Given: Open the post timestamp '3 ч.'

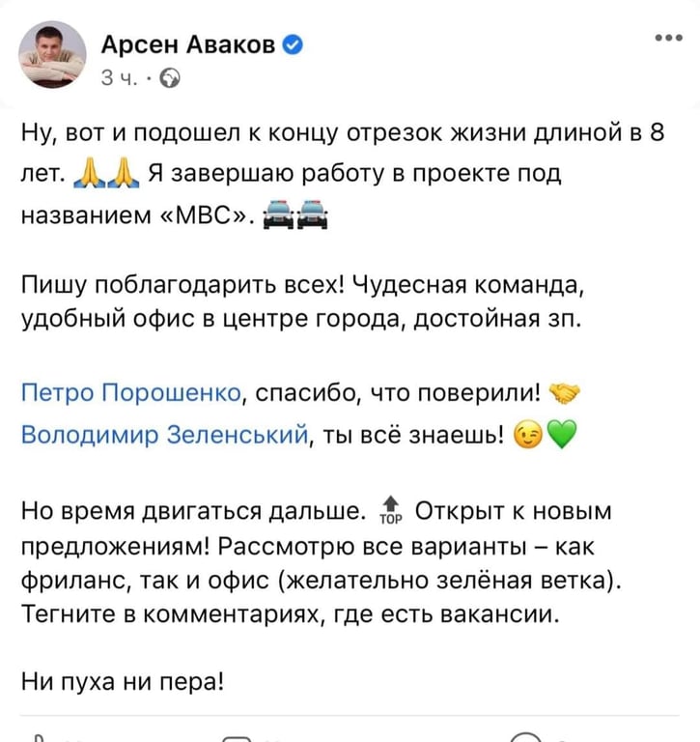Looking at the screenshot, I should [119, 78].
